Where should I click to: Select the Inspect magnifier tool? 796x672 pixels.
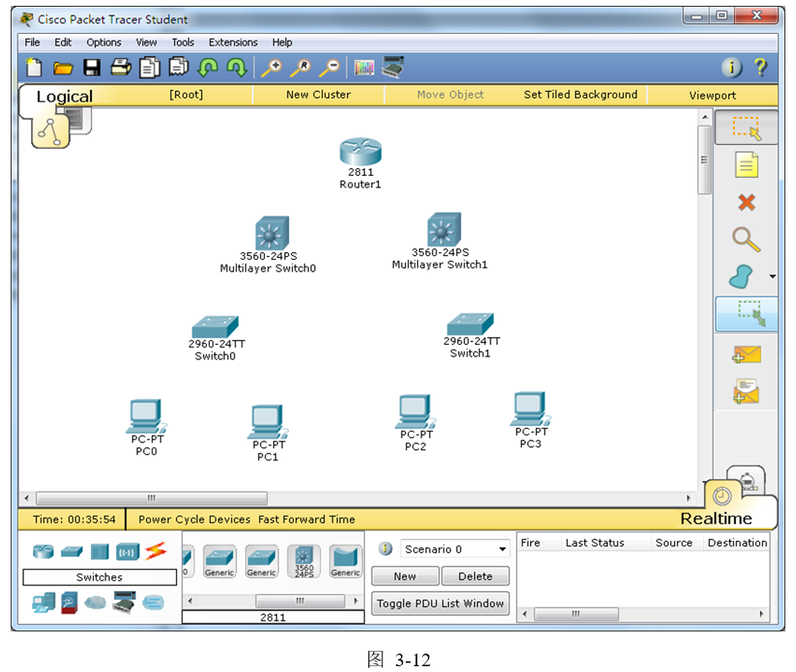(746, 239)
